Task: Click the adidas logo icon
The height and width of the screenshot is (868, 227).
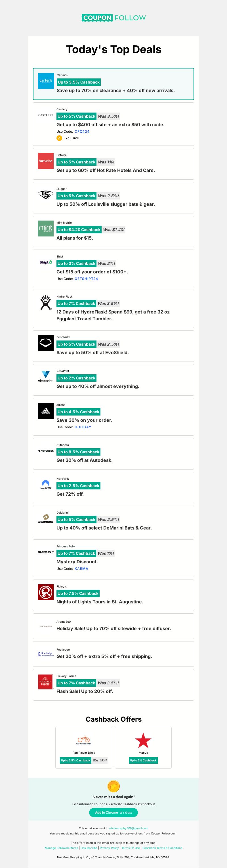Action: 46,410
